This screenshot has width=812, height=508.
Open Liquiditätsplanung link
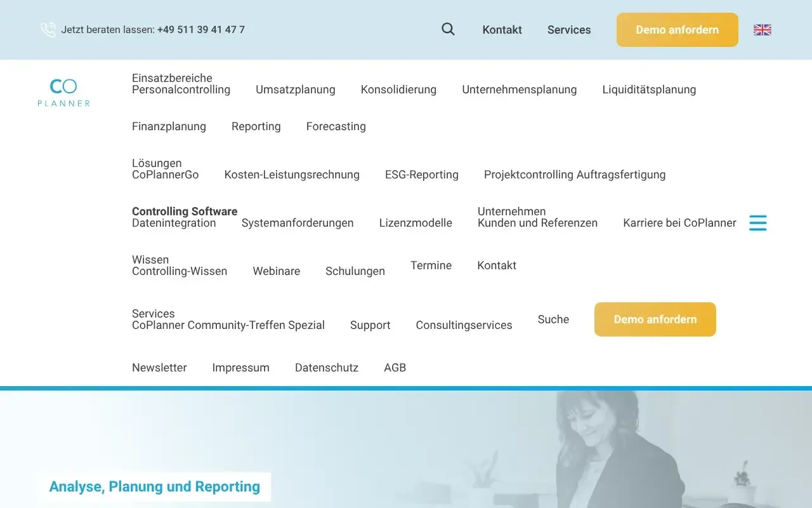click(648, 90)
